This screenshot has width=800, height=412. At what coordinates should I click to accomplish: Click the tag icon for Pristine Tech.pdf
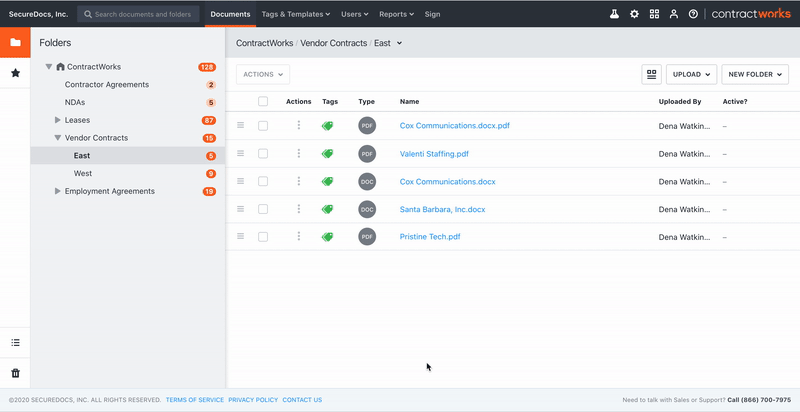328,237
